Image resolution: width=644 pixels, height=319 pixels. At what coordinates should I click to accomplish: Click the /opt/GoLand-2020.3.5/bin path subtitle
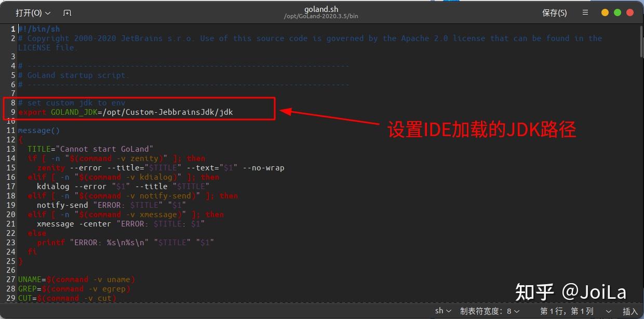point(321,17)
